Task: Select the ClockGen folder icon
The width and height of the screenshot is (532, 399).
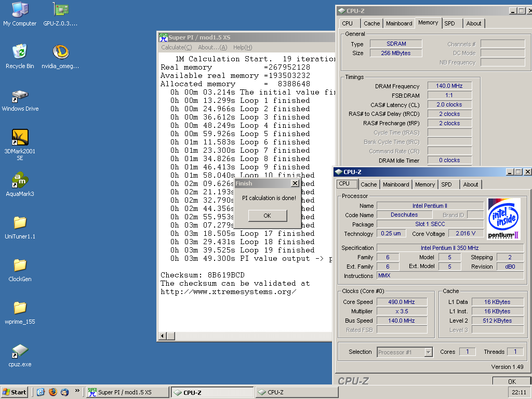Action: click(20, 270)
